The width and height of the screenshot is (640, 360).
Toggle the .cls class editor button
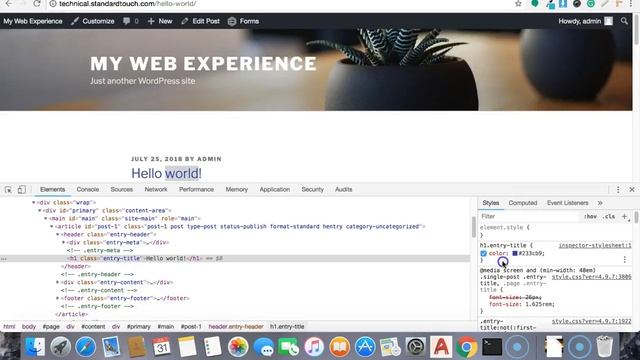609,216
